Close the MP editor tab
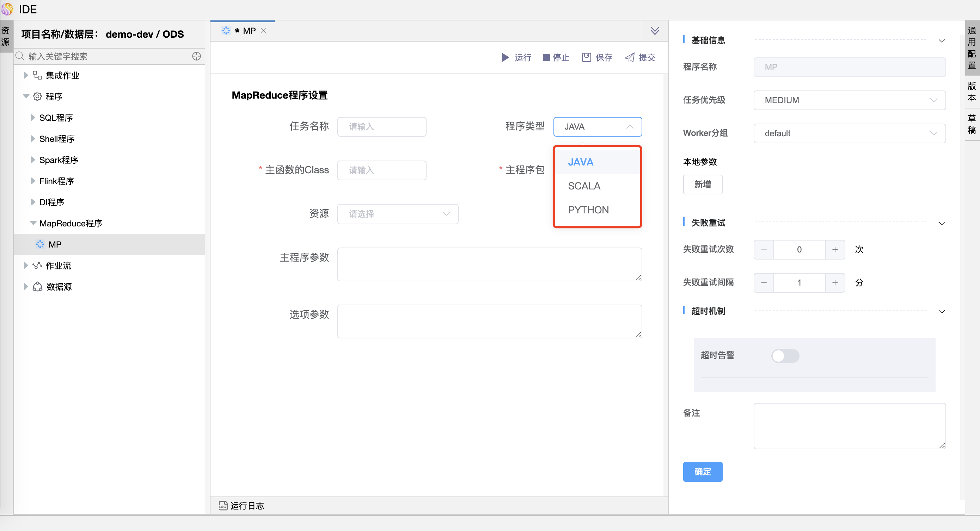This screenshot has width=980, height=531. point(264,31)
